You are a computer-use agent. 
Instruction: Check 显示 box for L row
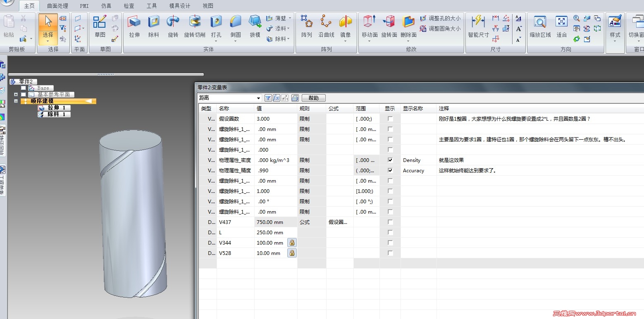(x=390, y=232)
